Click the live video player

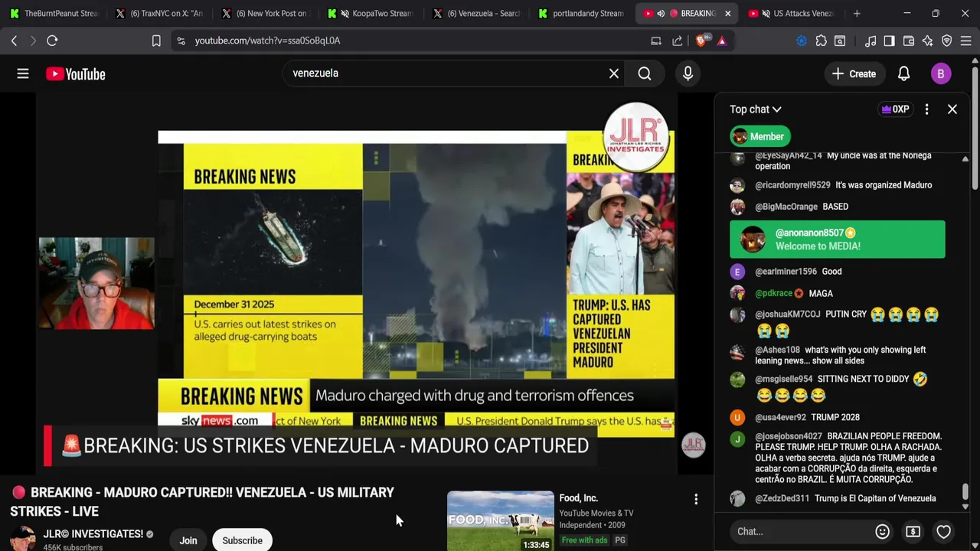[357, 283]
